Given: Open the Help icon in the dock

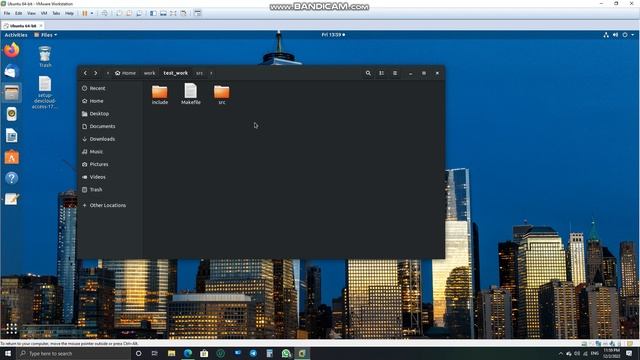Looking at the screenshot, I should tap(11, 178).
